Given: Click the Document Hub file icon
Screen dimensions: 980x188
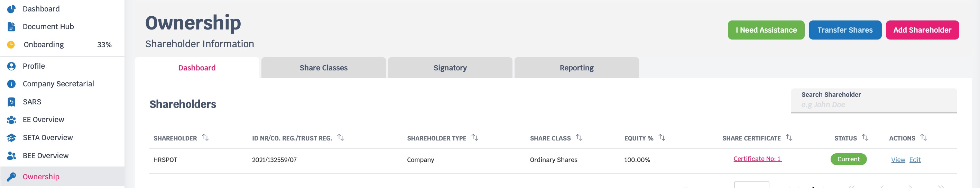Looking at the screenshot, I should coord(11,27).
